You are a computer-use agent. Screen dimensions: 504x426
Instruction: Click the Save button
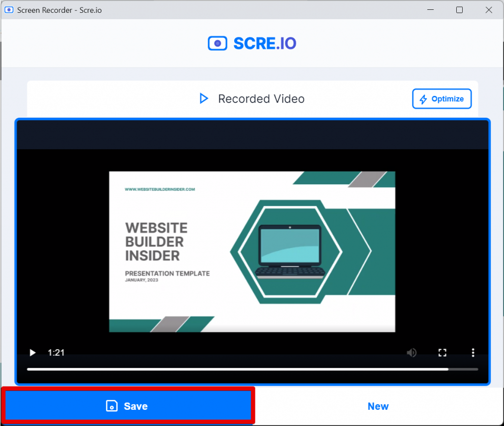(128, 406)
